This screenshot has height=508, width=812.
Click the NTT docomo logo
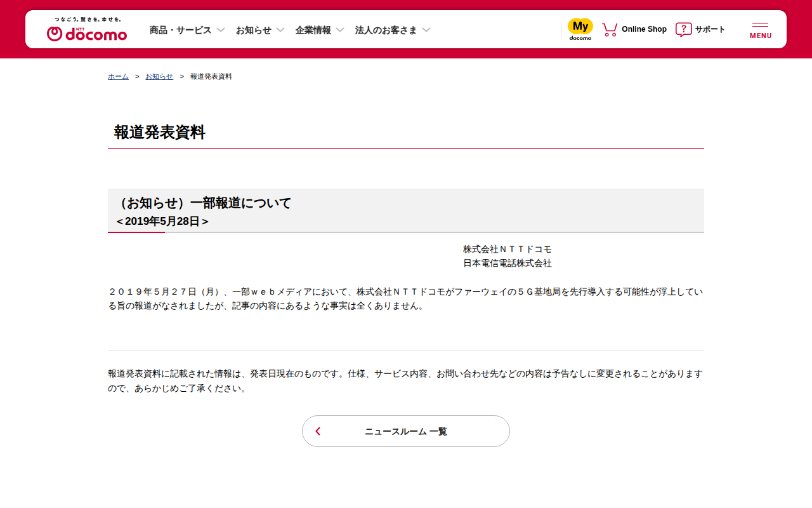tap(87, 34)
